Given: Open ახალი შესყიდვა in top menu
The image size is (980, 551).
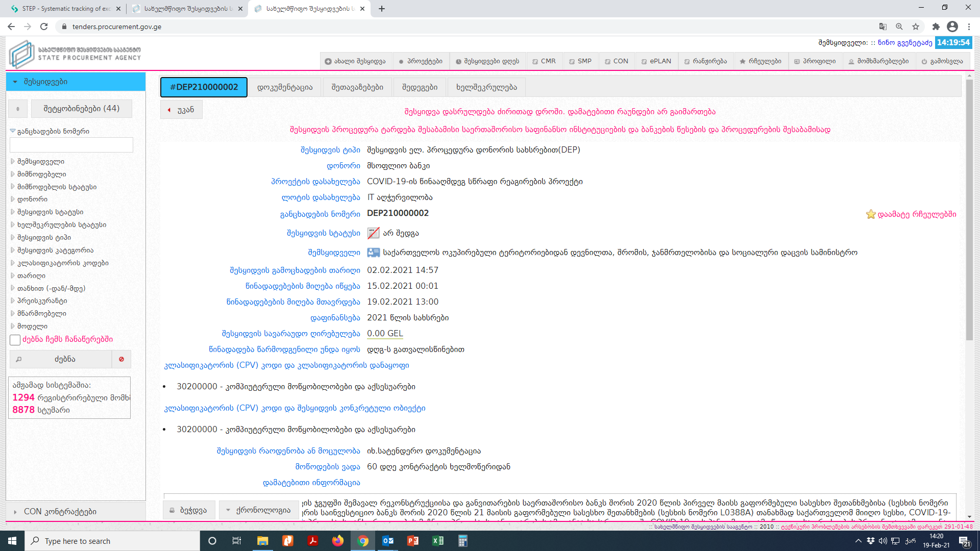Looking at the screenshot, I should pos(356,61).
